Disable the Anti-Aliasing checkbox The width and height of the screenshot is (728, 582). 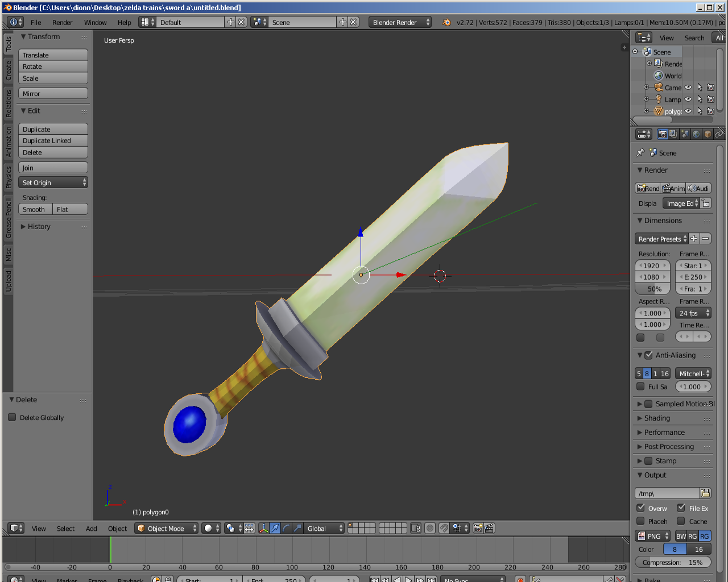pos(649,355)
